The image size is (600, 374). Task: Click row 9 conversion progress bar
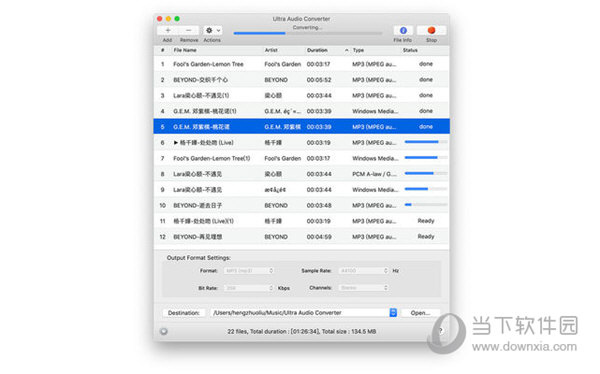click(426, 189)
